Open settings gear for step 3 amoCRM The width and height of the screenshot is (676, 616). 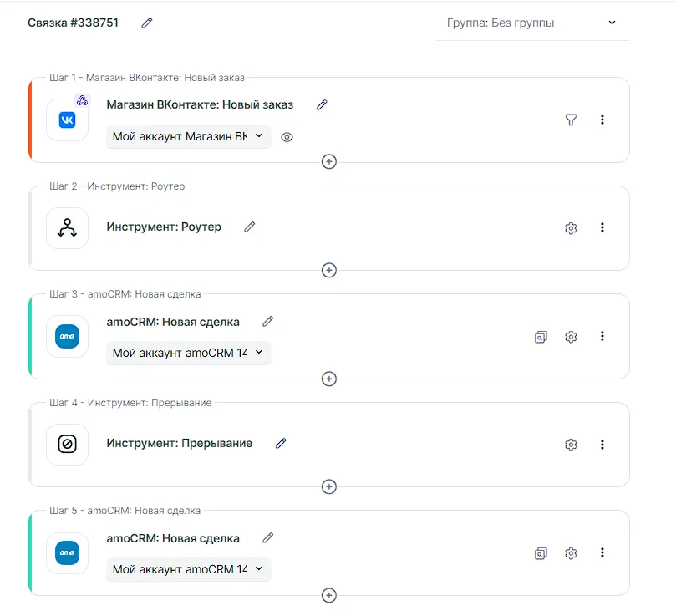tap(571, 337)
